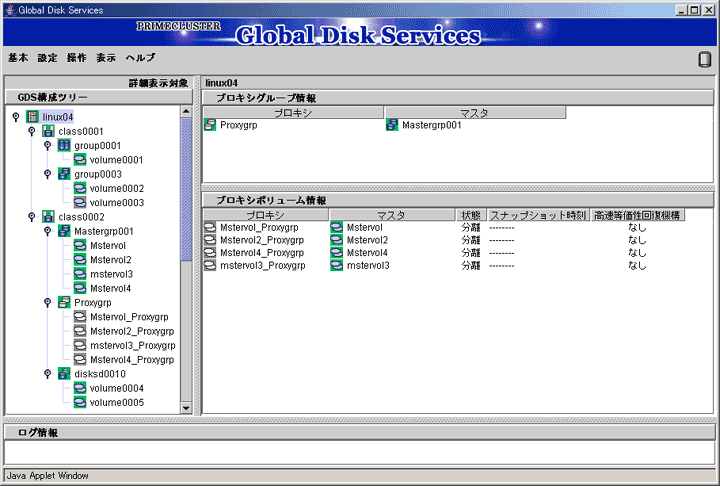Image resolution: width=720 pixels, height=486 pixels.
Task: Click マスタ column header in group table
Action: click(475, 113)
